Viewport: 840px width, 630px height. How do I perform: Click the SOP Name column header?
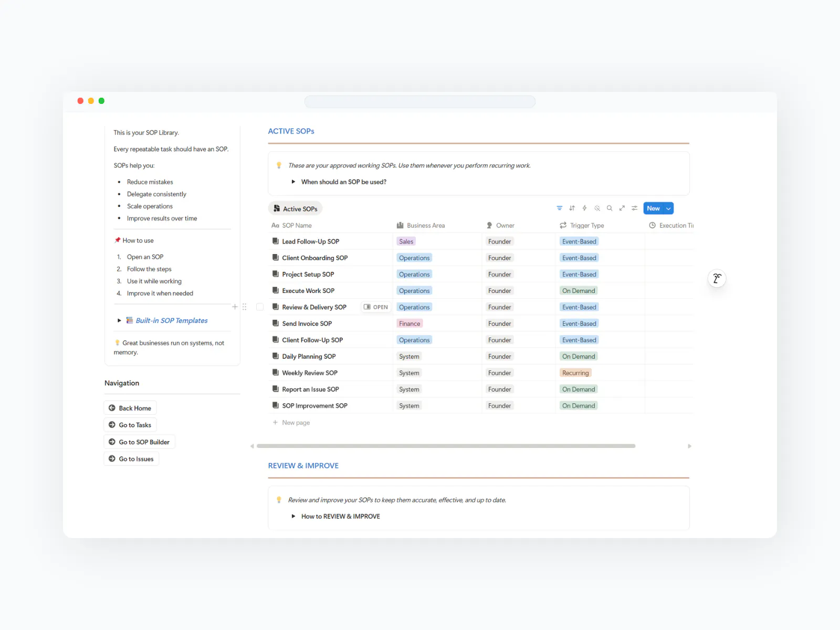(291, 225)
